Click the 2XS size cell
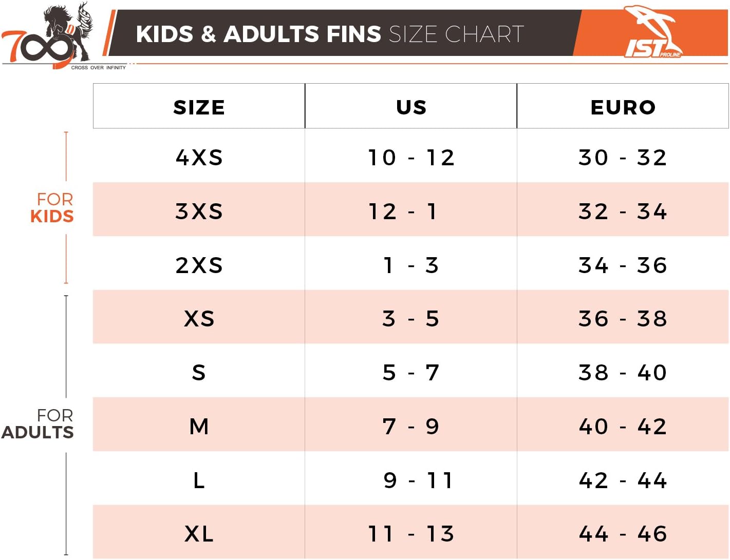 (199, 265)
